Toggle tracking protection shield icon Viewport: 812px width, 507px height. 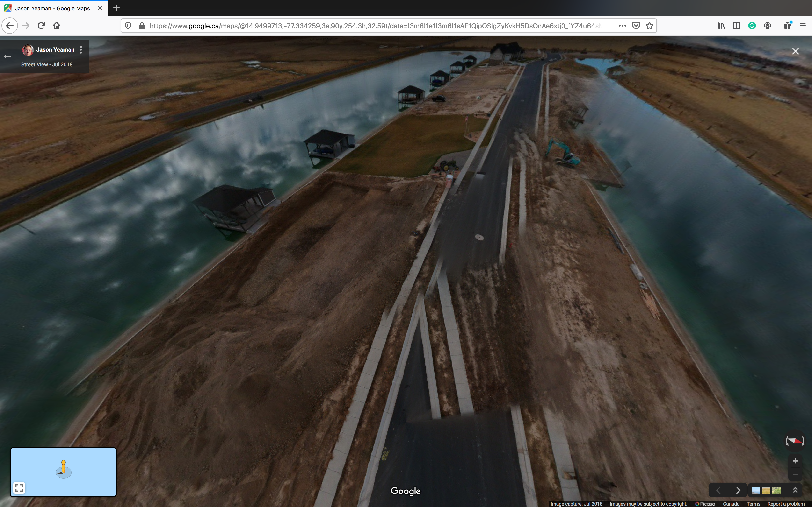coord(128,26)
